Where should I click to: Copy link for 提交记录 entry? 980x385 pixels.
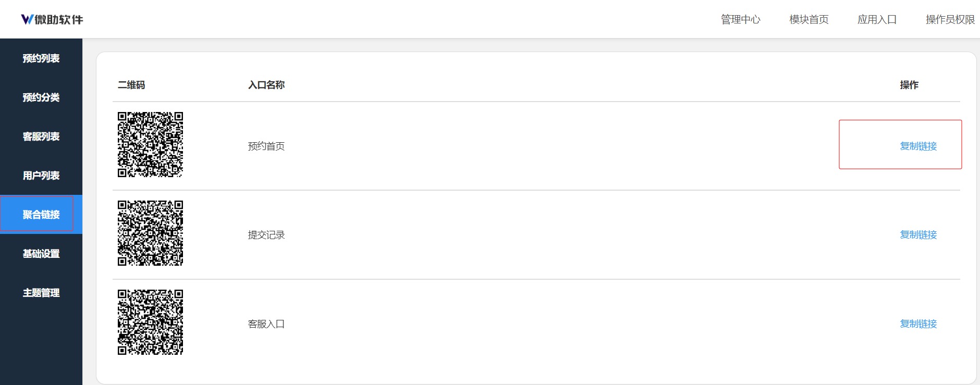[918, 235]
